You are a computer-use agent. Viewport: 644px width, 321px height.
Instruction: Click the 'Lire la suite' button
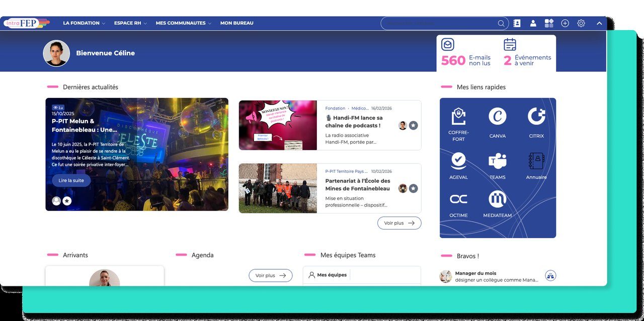pyautogui.click(x=71, y=180)
